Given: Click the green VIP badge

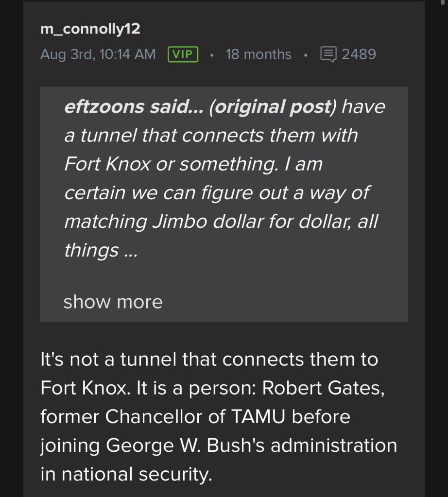Looking at the screenshot, I should tap(183, 54).
